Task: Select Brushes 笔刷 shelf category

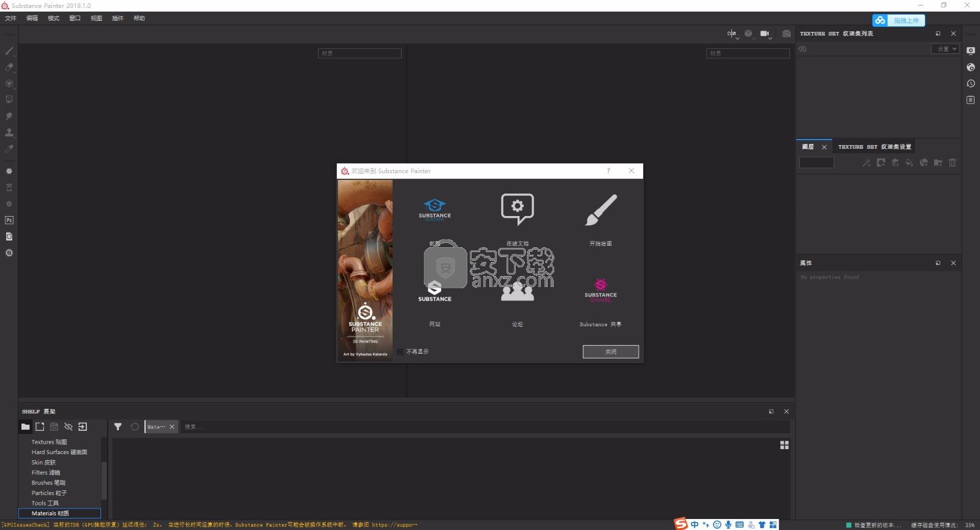Action: [x=48, y=483]
